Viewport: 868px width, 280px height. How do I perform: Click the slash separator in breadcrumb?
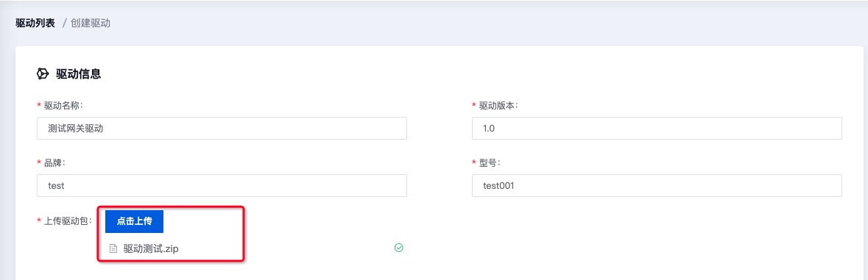[64, 24]
